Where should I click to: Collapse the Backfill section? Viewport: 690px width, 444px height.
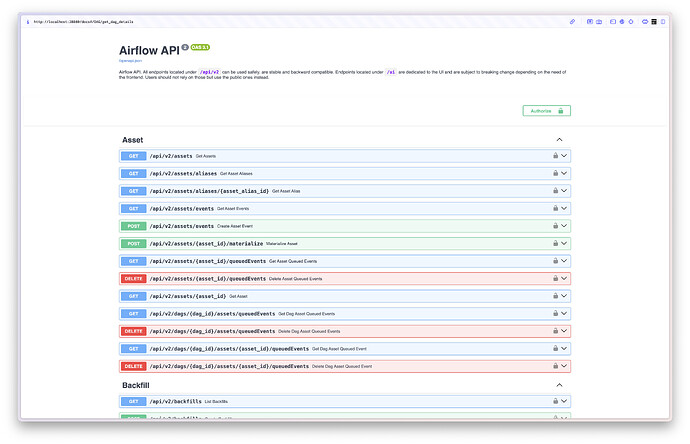tap(559, 385)
